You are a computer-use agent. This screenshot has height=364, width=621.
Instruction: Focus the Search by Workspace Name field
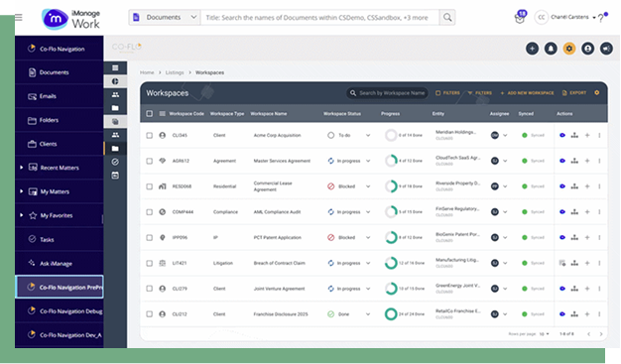[x=387, y=92]
